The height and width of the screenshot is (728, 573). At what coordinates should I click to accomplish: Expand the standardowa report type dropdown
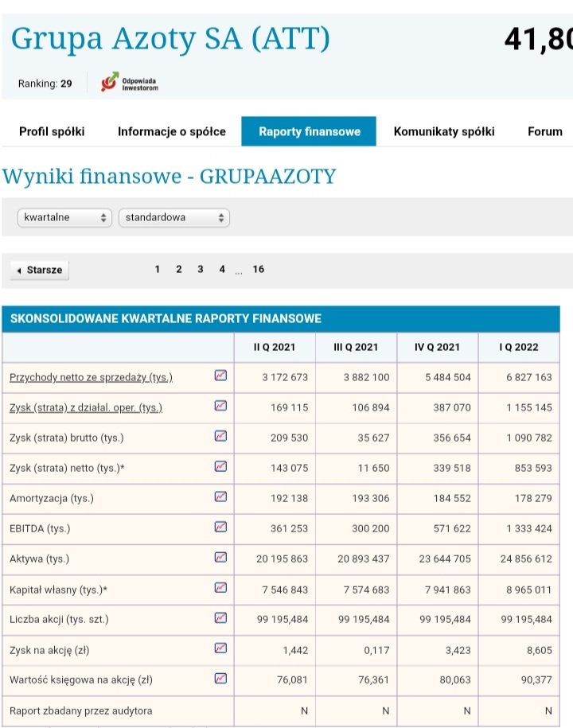tap(174, 217)
